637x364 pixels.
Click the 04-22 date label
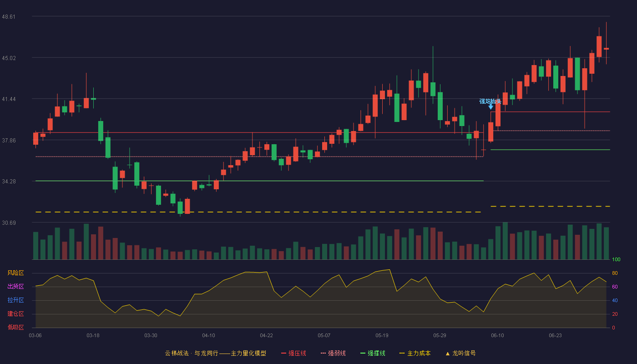266,335
